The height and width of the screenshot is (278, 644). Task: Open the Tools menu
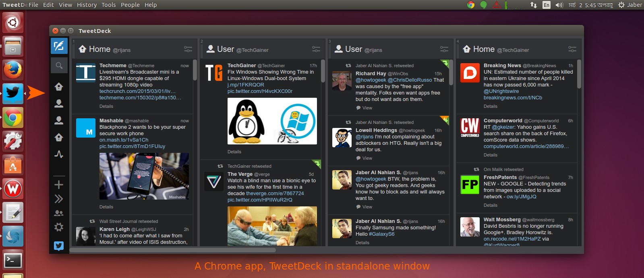click(108, 5)
